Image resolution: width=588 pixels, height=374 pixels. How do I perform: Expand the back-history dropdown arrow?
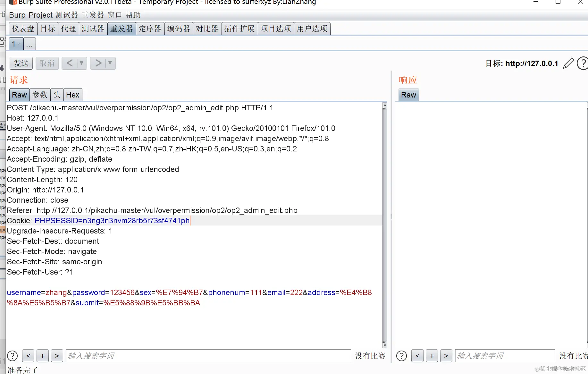[81, 63]
